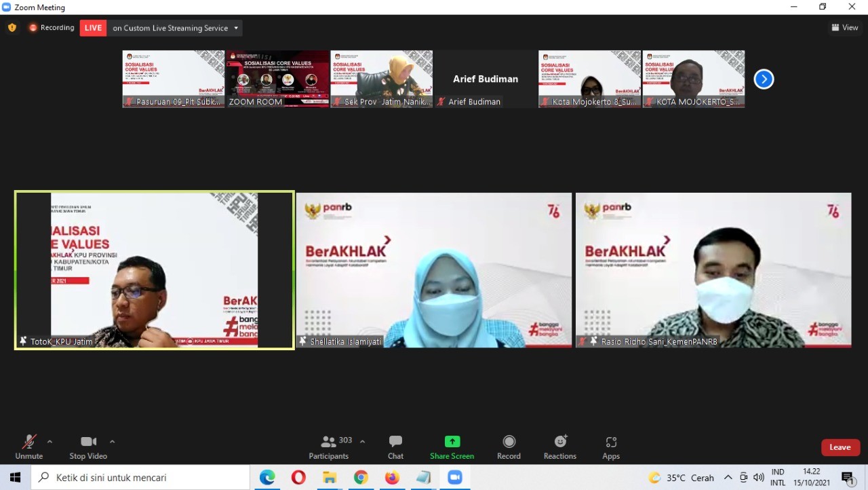Click the green Share Screen icon
The height and width of the screenshot is (490, 868).
[452, 442]
